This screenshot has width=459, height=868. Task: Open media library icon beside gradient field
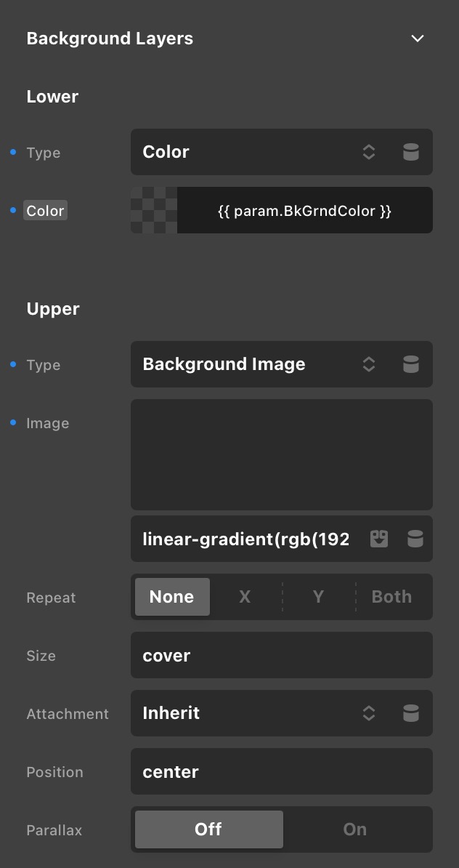pos(379,539)
